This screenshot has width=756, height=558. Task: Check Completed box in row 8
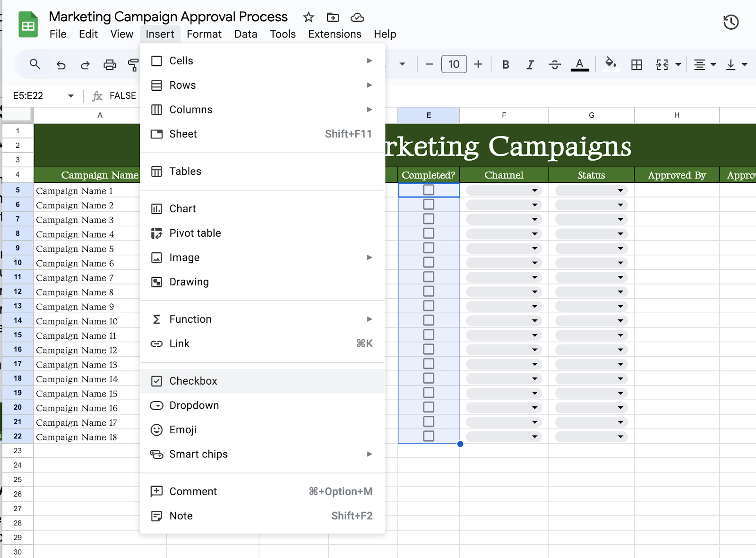coord(429,233)
